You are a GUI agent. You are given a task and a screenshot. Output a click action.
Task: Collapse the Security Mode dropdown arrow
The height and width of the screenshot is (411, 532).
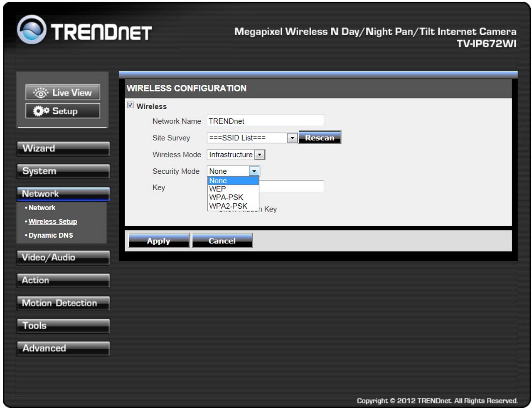tap(254, 171)
